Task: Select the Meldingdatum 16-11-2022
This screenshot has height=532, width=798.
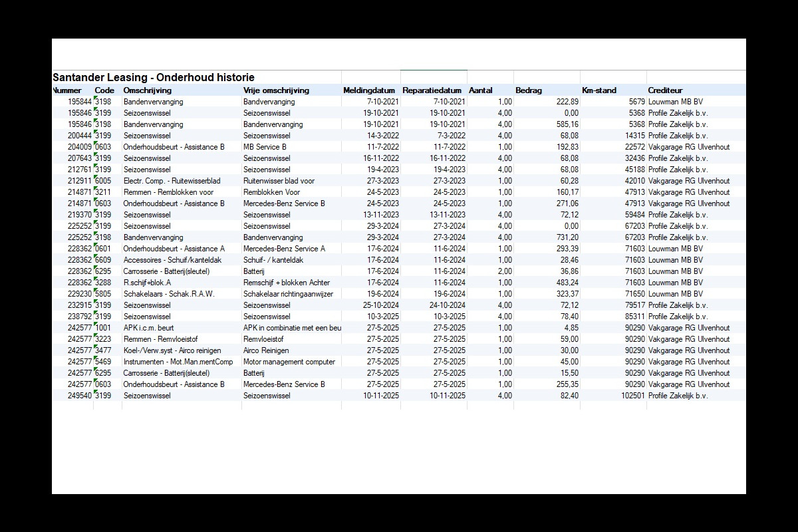Action: point(381,158)
